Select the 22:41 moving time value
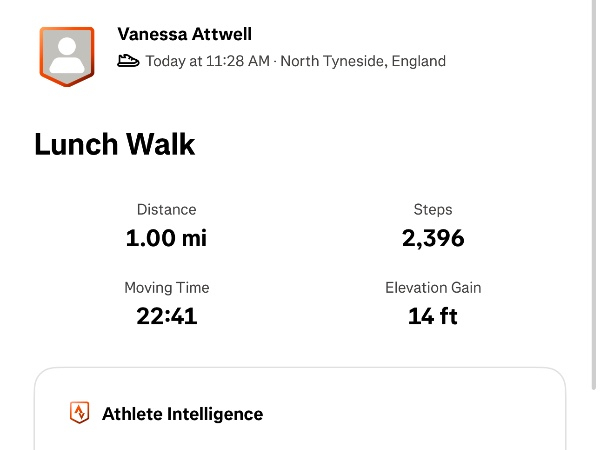Viewport: 600px width, 450px height. point(166,317)
